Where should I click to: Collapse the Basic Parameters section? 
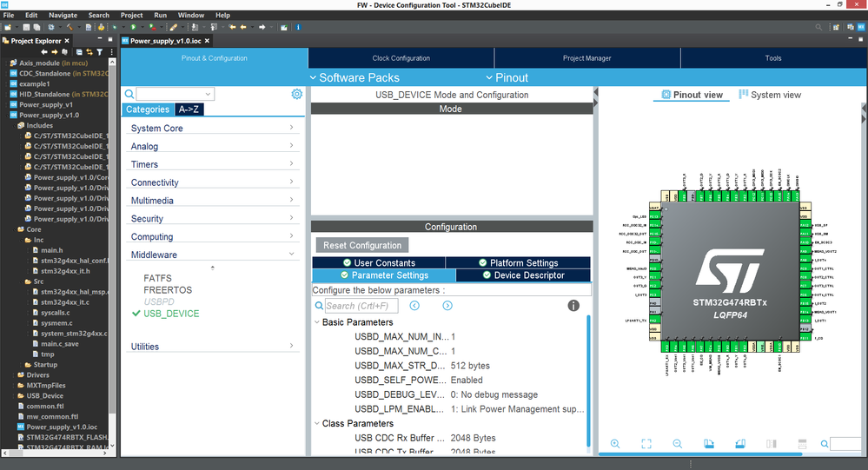pos(316,322)
